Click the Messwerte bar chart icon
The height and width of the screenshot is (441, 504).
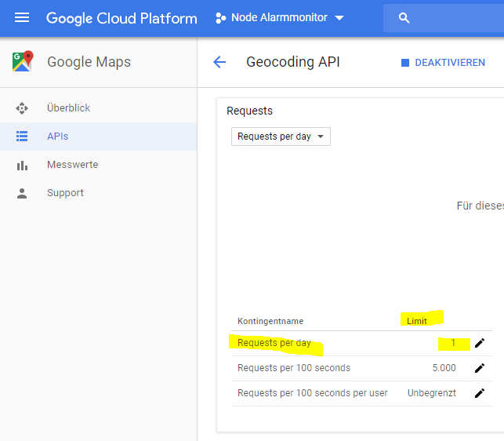pos(22,165)
